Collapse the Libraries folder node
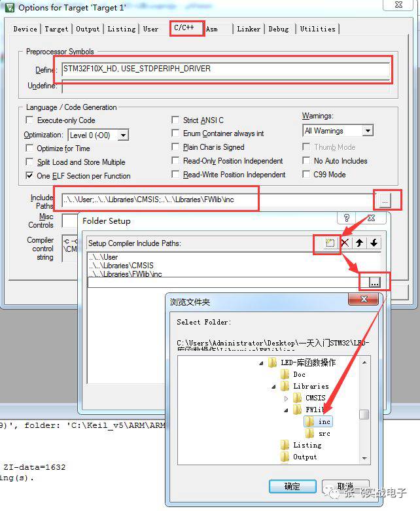The image size is (420, 511). click(273, 387)
